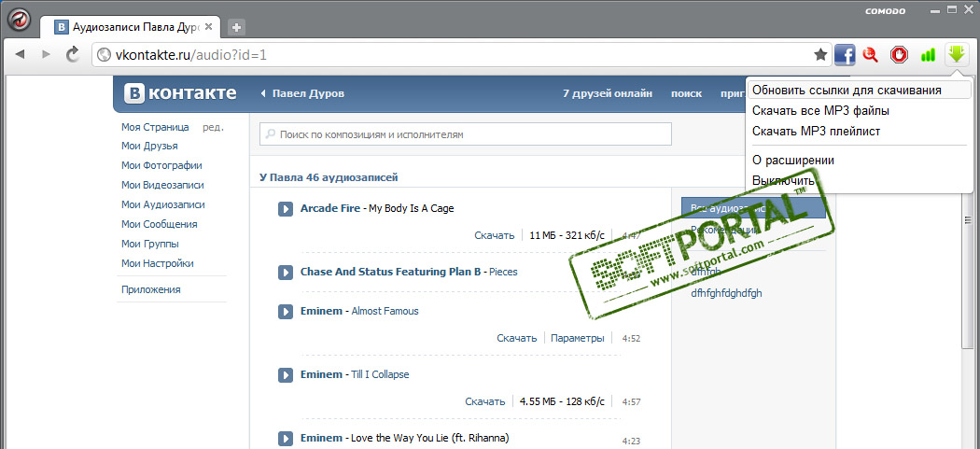The image size is (980, 449).
Task: Play Arcade Fire - My Body Is A Cage
Action: [x=285, y=209]
